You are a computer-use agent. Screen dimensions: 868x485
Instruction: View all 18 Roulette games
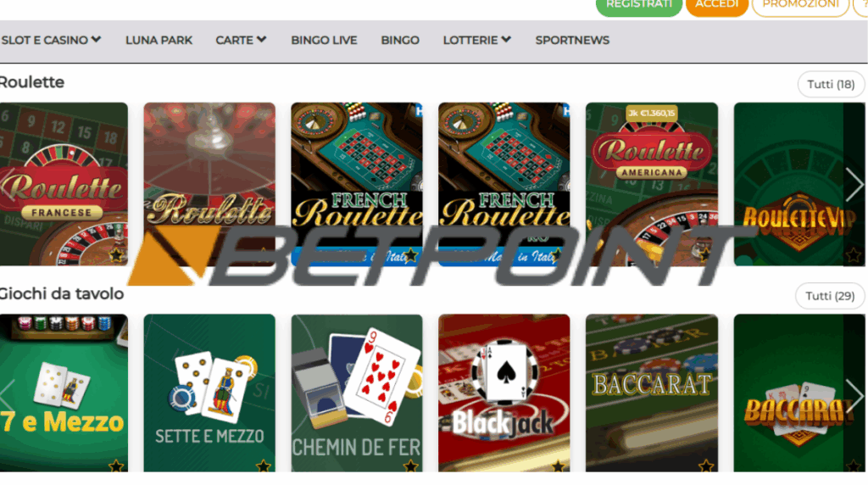click(x=831, y=84)
